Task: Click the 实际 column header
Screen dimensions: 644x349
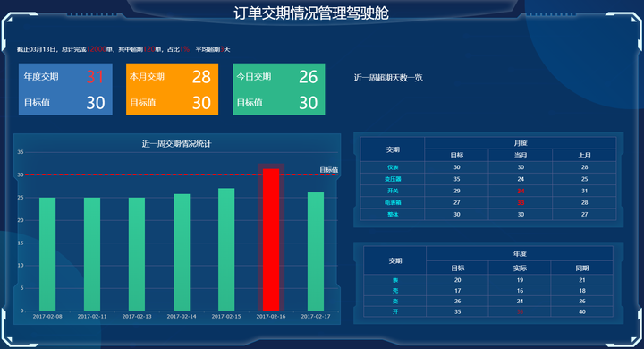Action: [x=520, y=268]
